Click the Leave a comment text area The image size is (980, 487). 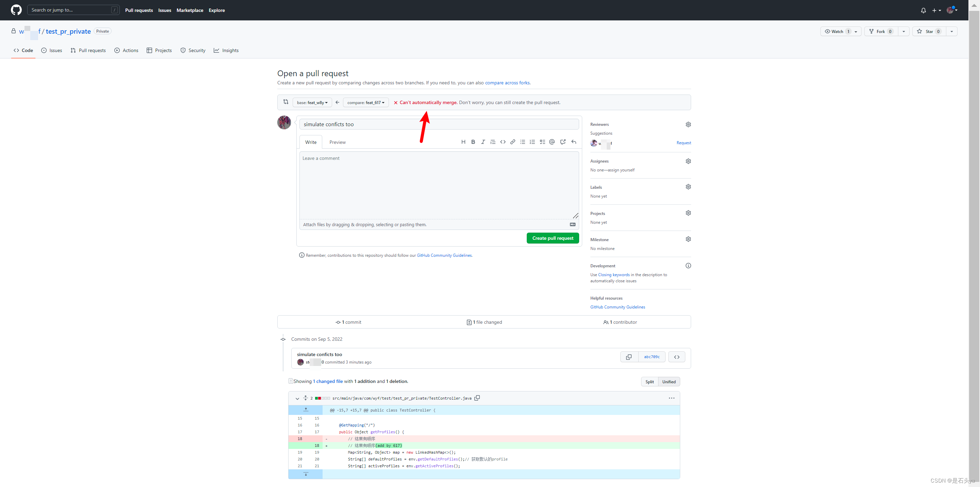(438, 184)
